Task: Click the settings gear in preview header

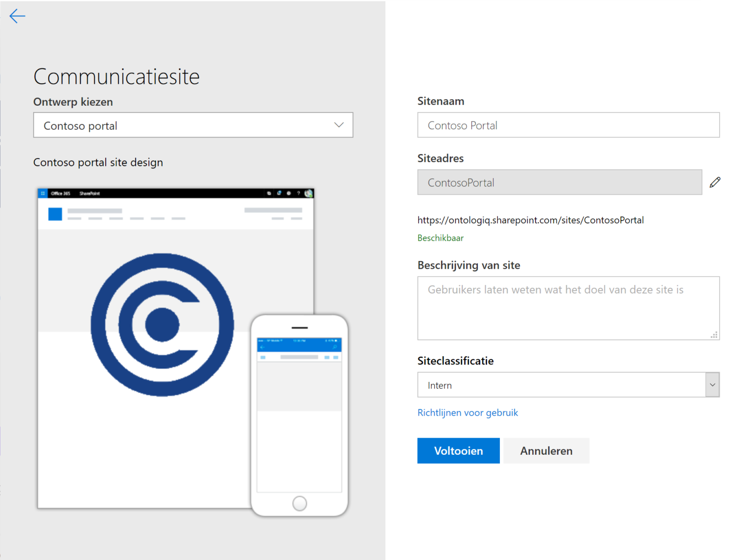Action: point(288,193)
